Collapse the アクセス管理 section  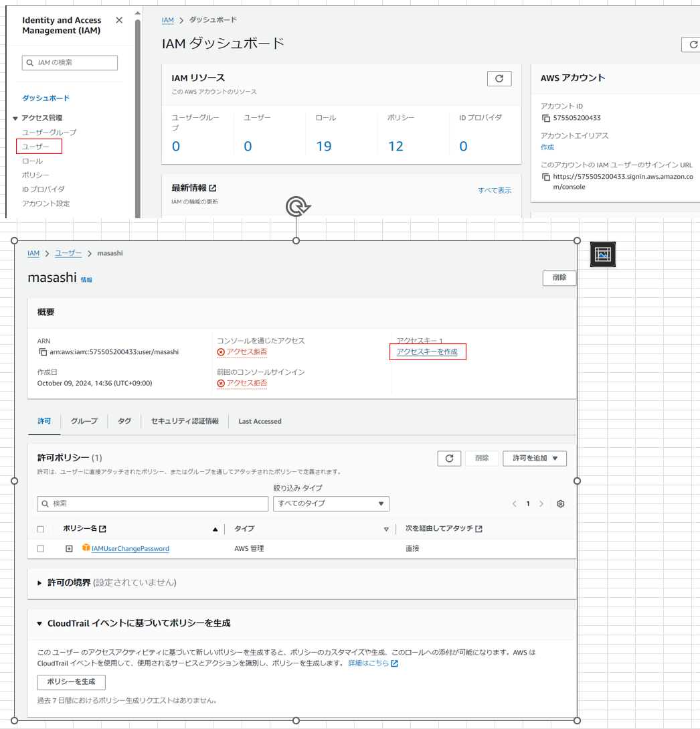click(x=15, y=118)
